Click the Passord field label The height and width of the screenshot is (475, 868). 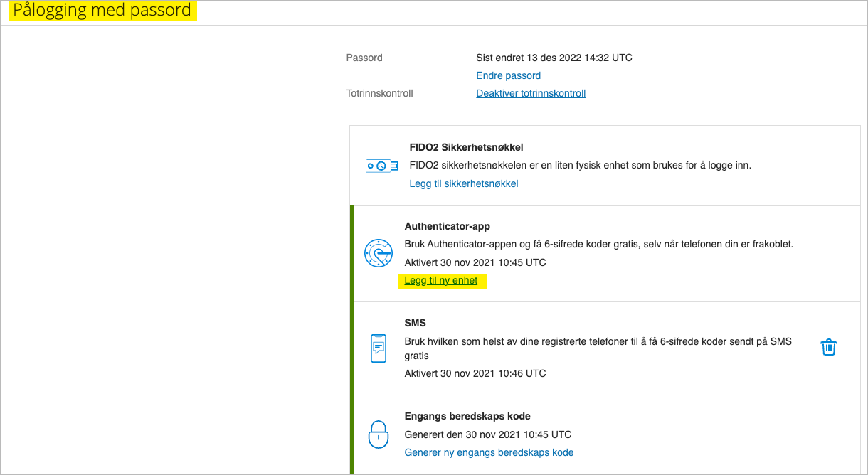tap(364, 58)
